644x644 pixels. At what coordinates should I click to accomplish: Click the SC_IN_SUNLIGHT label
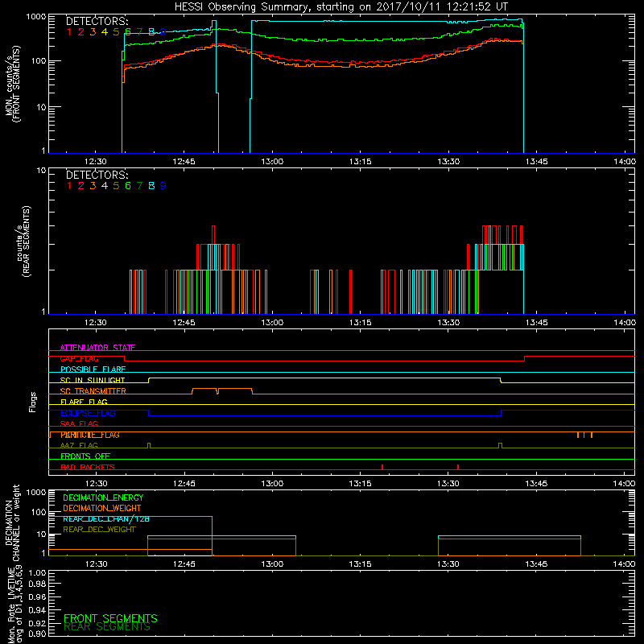click(x=93, y=380)
